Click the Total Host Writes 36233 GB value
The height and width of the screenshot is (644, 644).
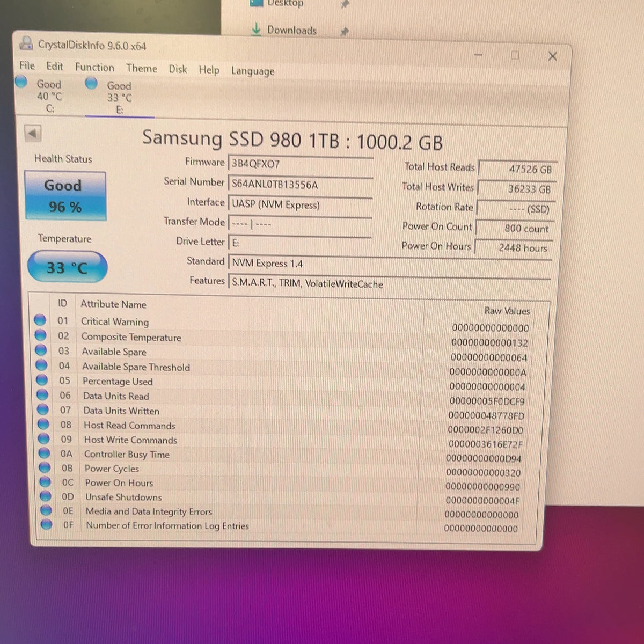[x=517, y=189]
